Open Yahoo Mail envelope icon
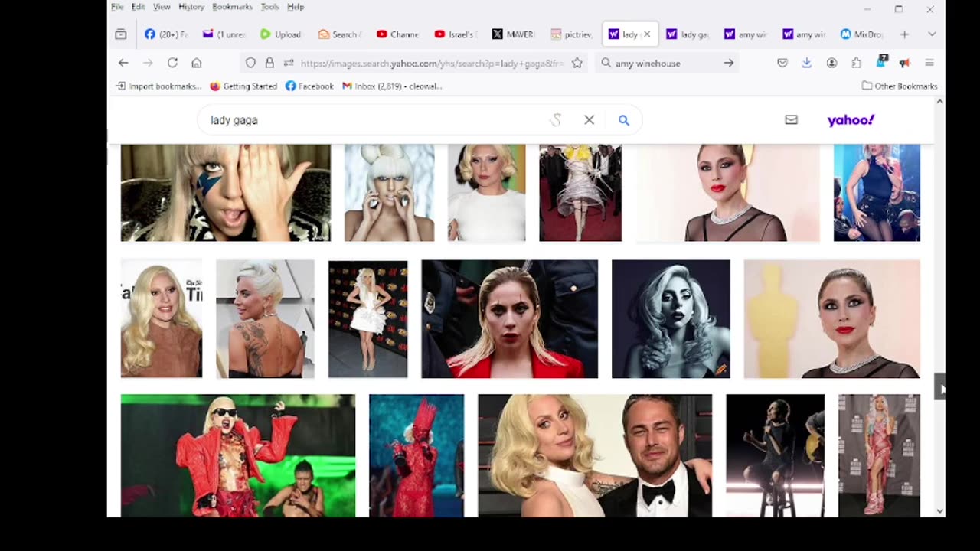 pyautogui.click(x=791, y=119)
